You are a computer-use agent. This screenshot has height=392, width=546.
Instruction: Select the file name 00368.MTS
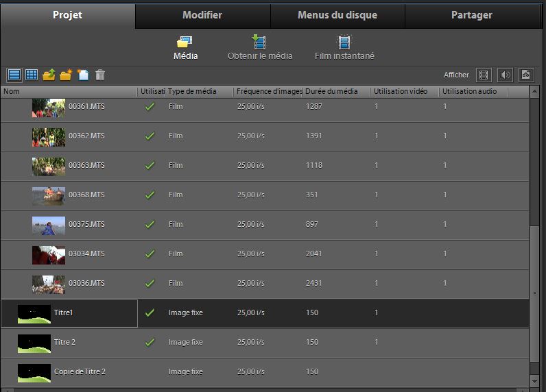[86, 195]
